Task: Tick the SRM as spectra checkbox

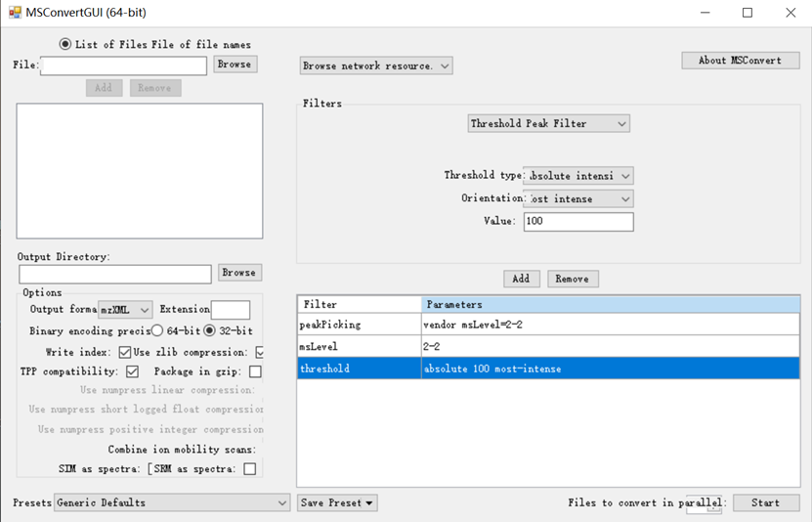Action: [249, 469]
